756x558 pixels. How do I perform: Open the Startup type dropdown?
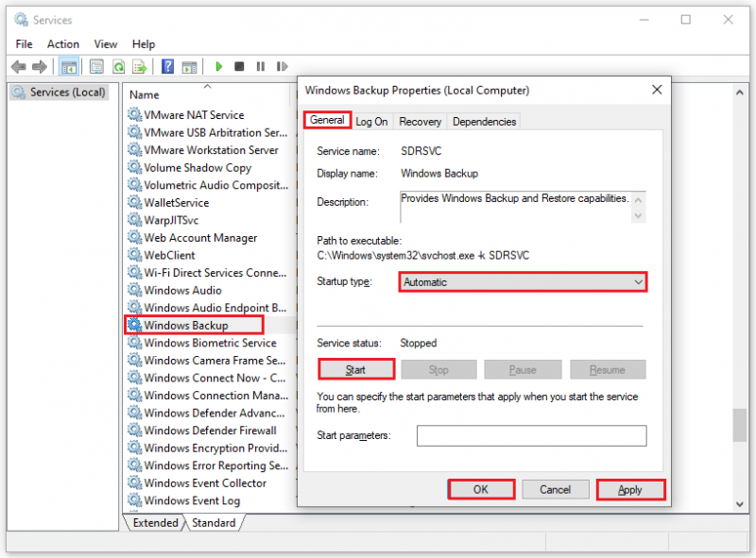(524, 282)
